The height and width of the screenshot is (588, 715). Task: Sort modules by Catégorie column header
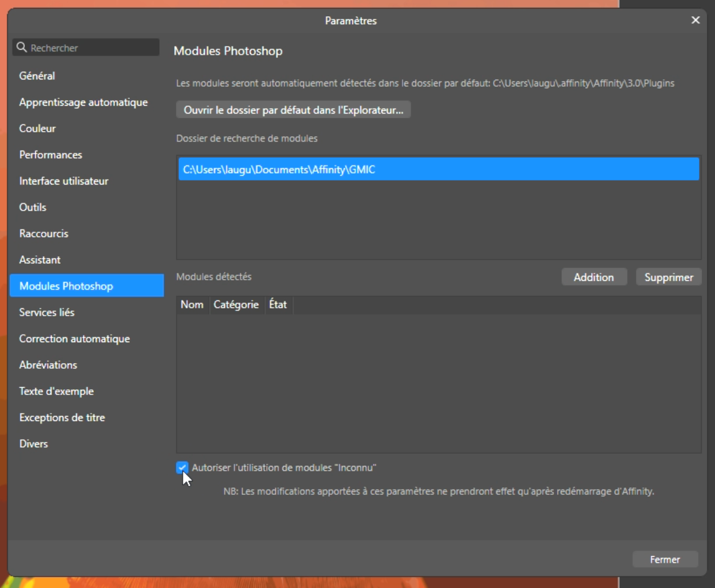point(236,305)
